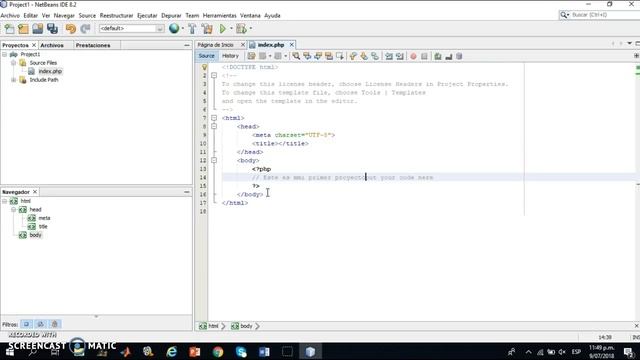The height and width of the screenshot is (360, 640).
Task: Click Find Previous Occurrence icon
Action: coord(307,56)
